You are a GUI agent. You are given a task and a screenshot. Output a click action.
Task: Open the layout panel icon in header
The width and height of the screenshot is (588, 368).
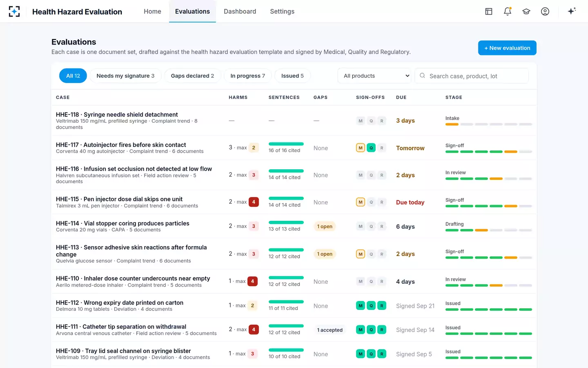point(489,11)
